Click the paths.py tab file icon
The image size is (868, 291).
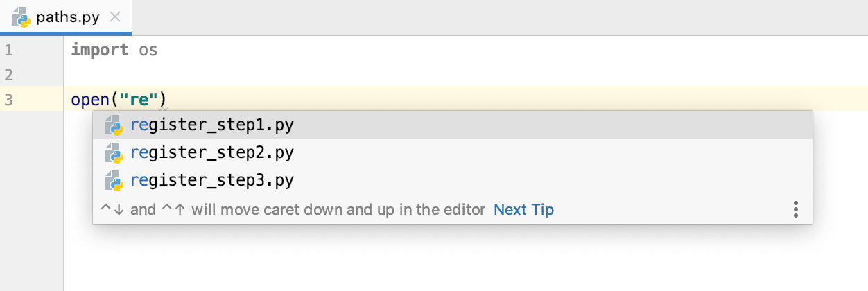(21, 17)
